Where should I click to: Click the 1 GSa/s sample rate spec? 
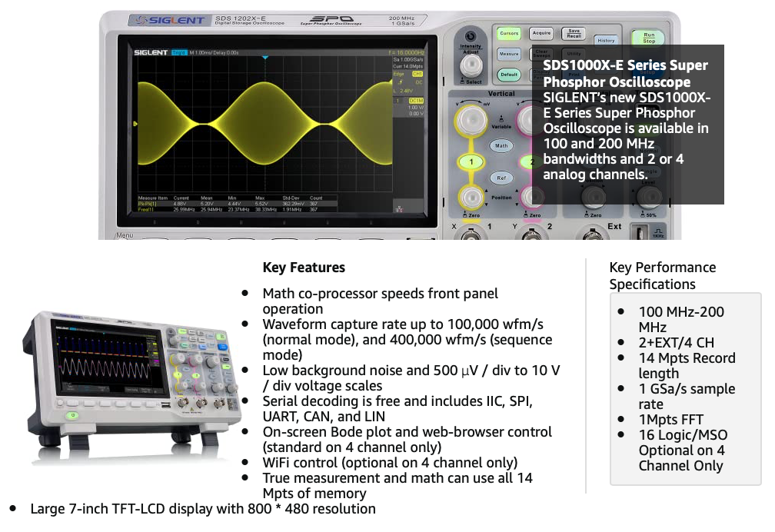[x=687, y=396]
